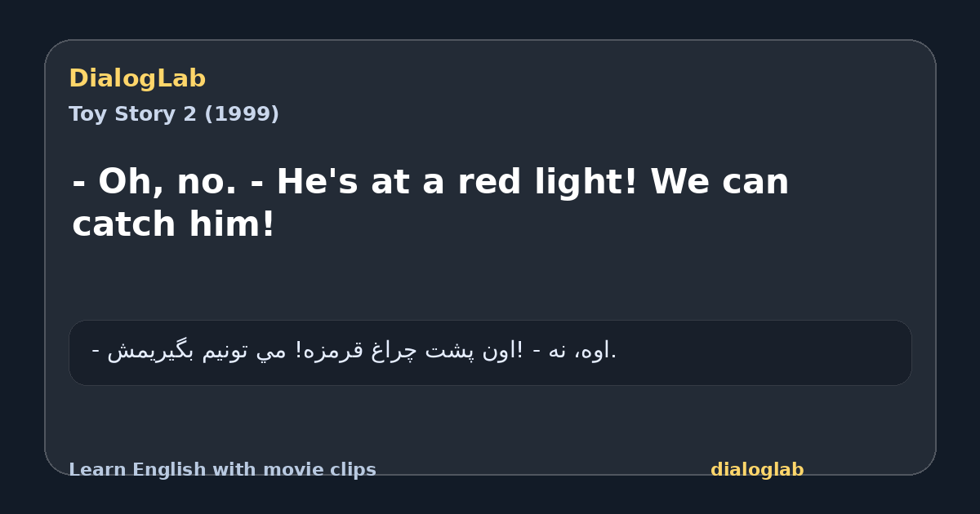Click the "red light!" words in the subtitle
This screenshot has height=514, width=980.
tap(548, 182)
